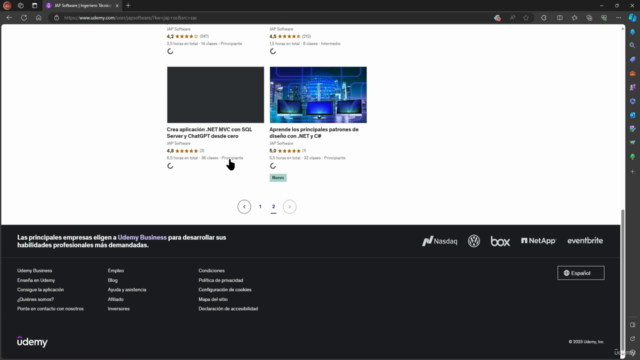This screenshot has height=360, width=640.
Task: Open footer link Consigue la aplicación
Action: [40, 290]
